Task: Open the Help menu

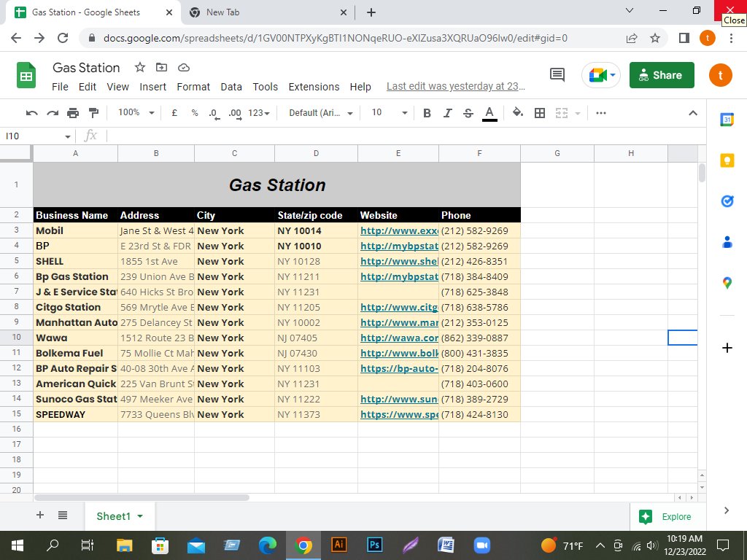Action: pyautogui.click(x=360, y=87)
